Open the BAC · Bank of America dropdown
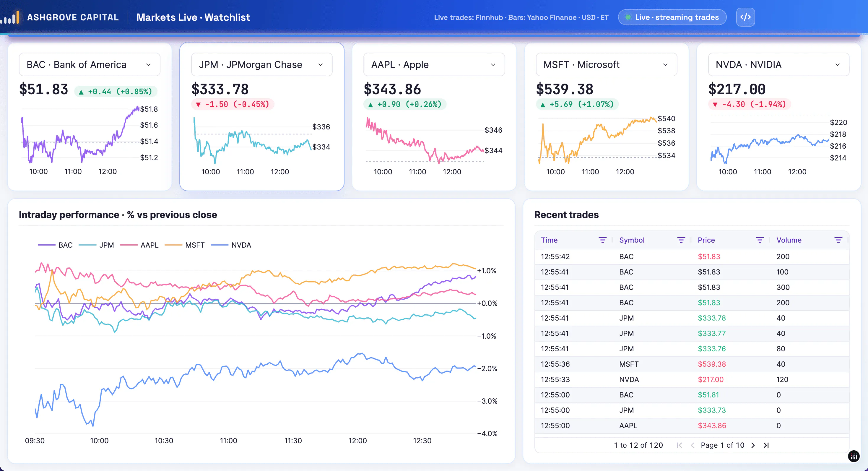868x471 pixels. point(89,64)
